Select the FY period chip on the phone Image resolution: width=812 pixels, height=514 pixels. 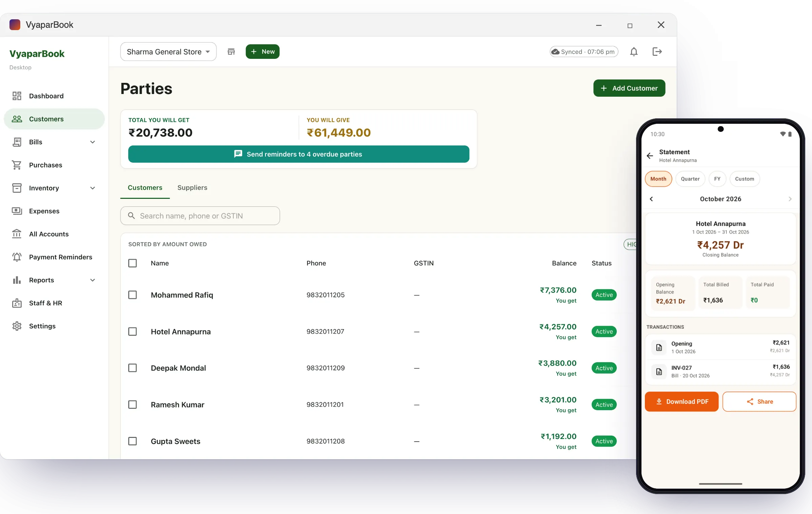[717, 179]
